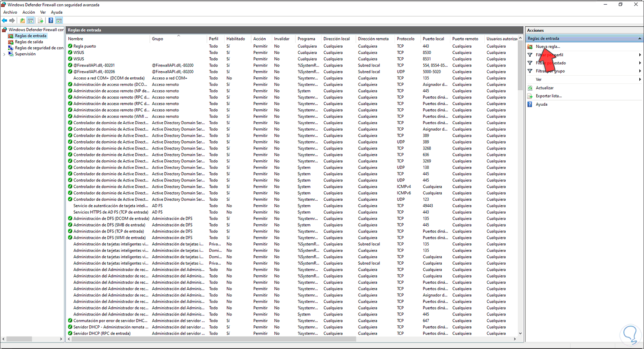Open the Ver menu in the menu bar

coord(43,12)
